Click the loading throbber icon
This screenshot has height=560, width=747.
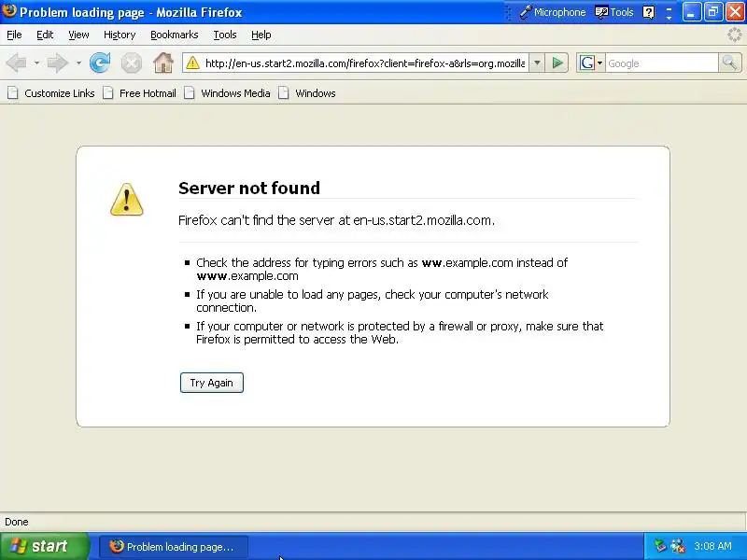(x=735, y=35)
